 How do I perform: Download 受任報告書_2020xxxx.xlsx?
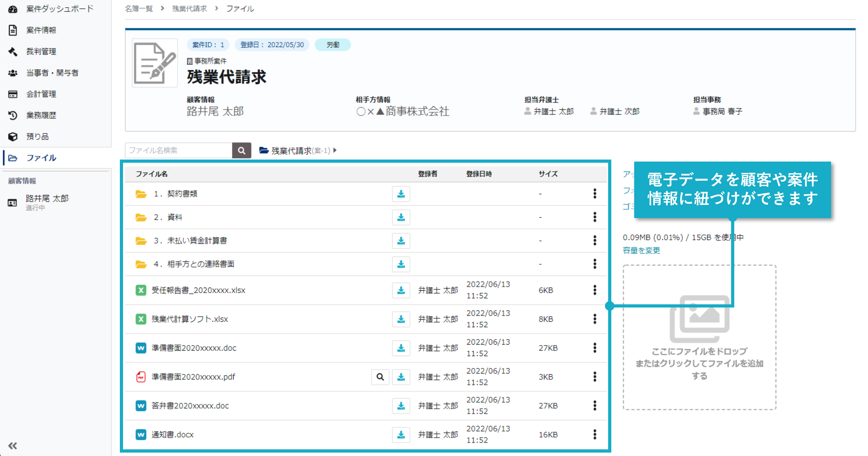pyautogui.click(x=401, y=290)
